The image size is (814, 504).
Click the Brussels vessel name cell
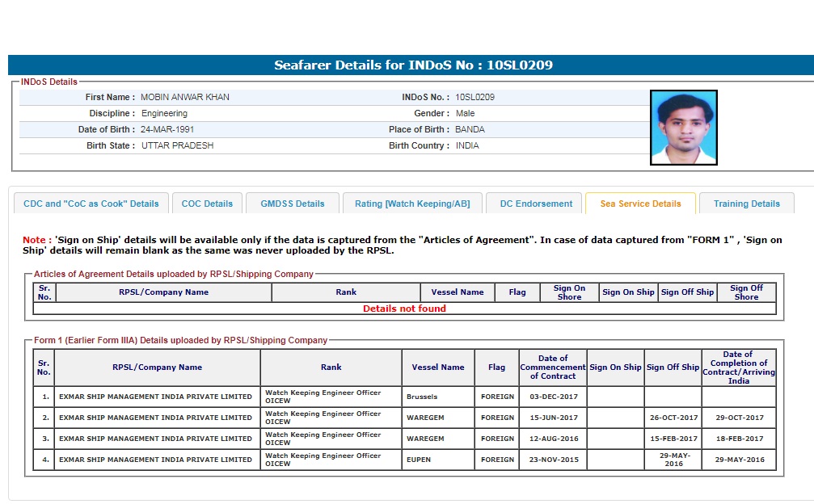(437, 397)
